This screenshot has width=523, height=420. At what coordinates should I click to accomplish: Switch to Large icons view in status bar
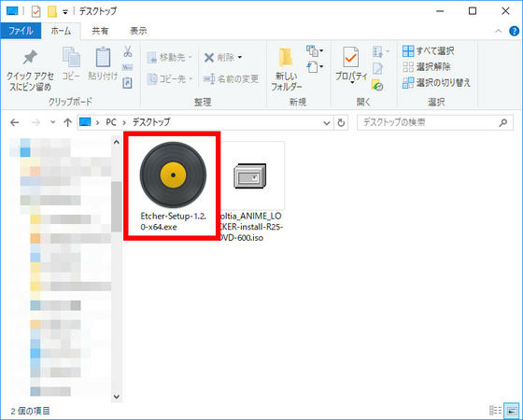[x=511, y=410]
